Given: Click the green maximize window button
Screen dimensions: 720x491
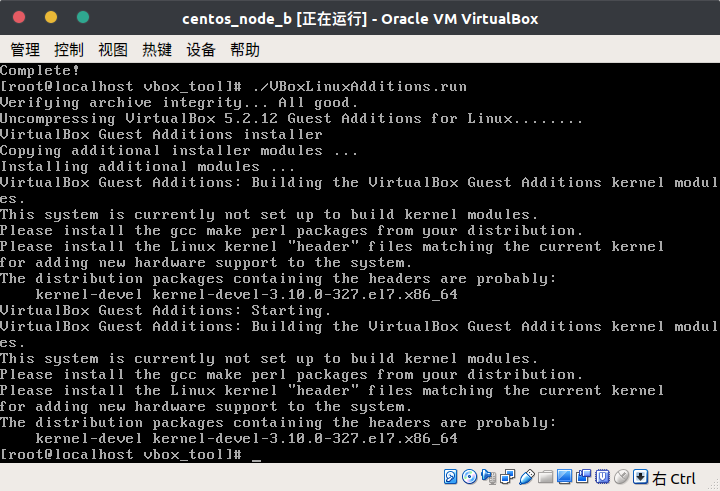Looking at the screenshot, I should 83,17.
